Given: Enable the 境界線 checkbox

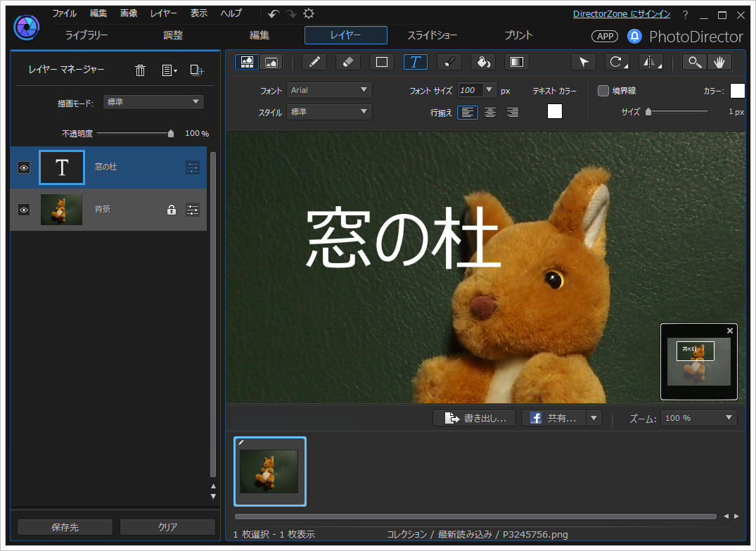Looking at the screenshot, I should point(603,91).
